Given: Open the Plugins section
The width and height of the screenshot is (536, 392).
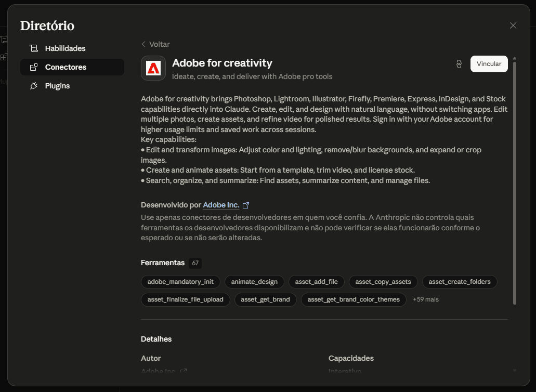Looking at the screenshot, I should (x=57, y=86).
